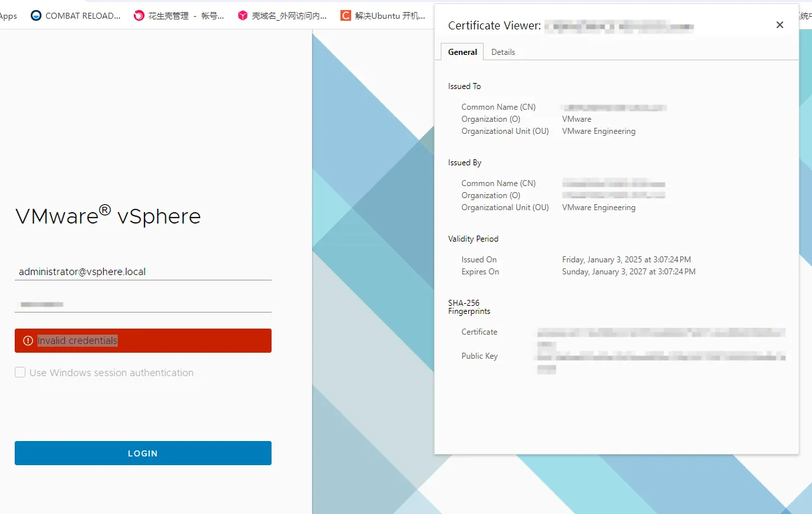
Task: Click Organizational Unit (OU) label under Issued By
Action: tap(505, 207)
